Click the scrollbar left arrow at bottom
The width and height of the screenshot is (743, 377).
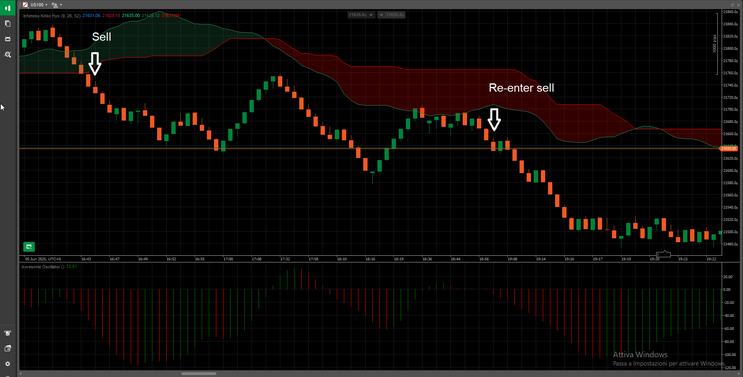tap(21, 374)
